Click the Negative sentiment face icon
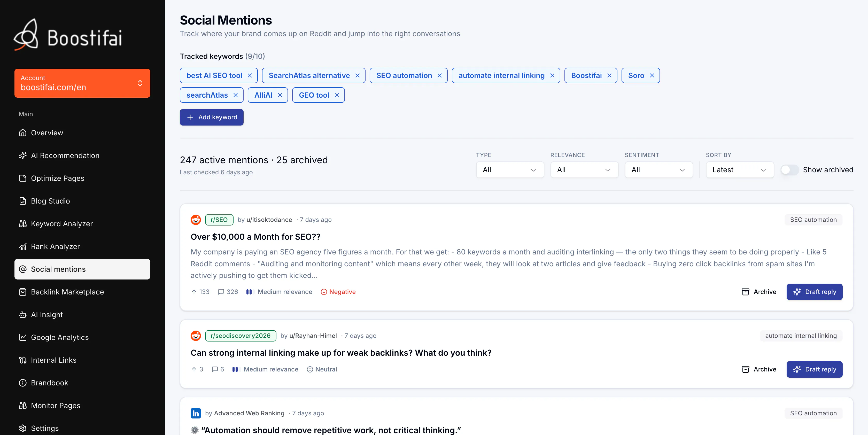 pyautogui.click(x=324, y=292)
